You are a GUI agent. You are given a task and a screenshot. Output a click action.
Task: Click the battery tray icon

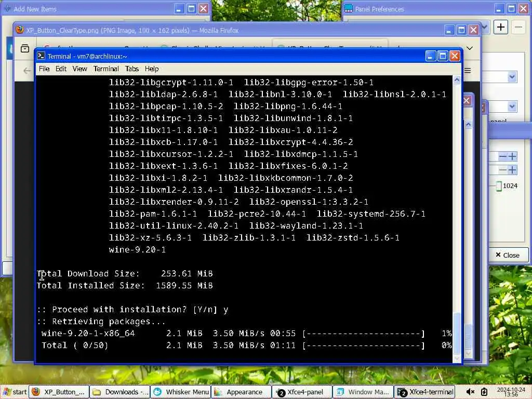484,392
